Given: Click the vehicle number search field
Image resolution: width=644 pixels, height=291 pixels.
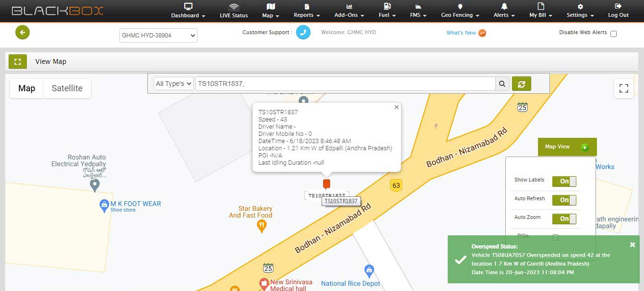Looking at the screenshot, I should click(345, 84).
